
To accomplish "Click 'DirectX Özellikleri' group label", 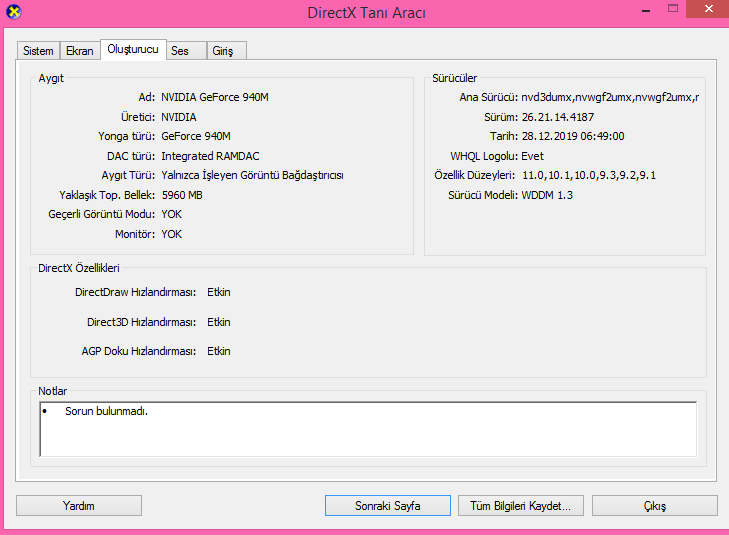I will [79, 268].
